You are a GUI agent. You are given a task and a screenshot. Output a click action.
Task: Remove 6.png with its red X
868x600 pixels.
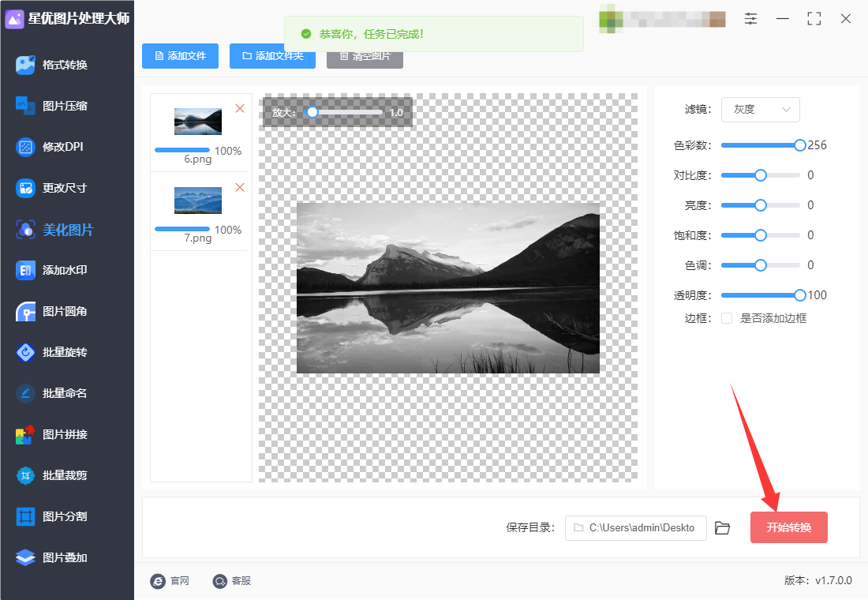pos(240,109)
